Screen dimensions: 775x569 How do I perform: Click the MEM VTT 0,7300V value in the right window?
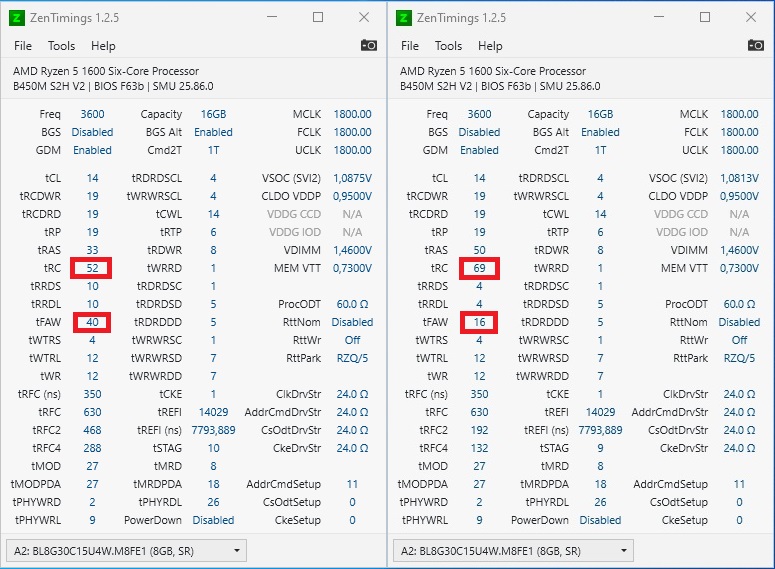point(739,268)
